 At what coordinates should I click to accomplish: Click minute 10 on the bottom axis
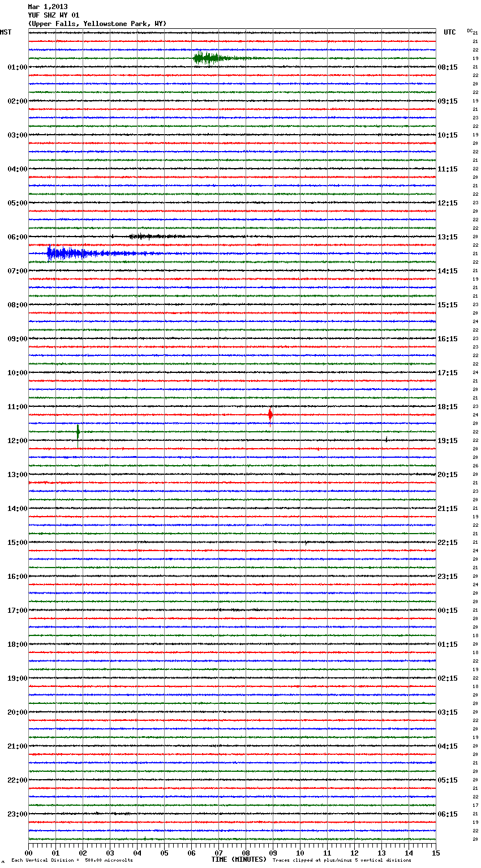coord(300,853)
